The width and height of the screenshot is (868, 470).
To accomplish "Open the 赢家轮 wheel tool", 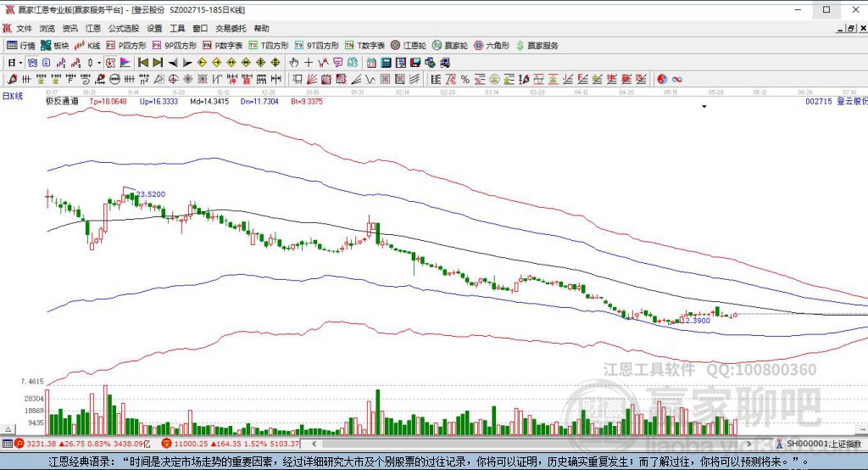I will click(x=450, y=46).
